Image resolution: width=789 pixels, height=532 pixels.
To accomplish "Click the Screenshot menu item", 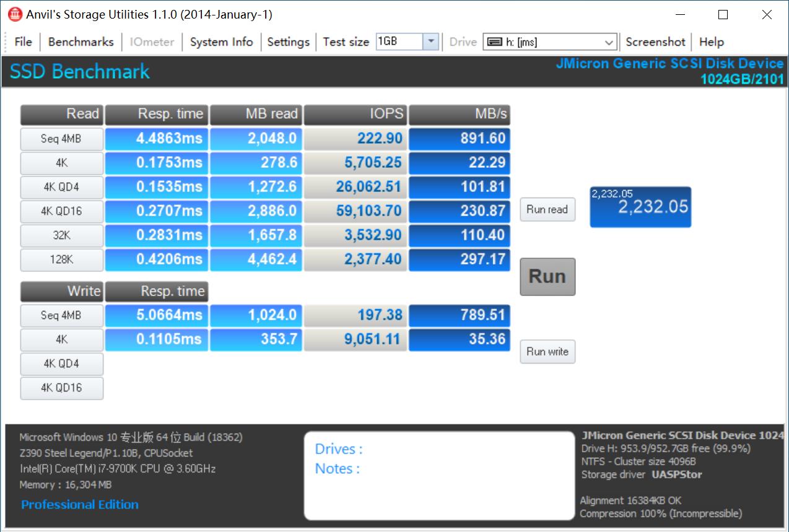I will coord(655,42).
